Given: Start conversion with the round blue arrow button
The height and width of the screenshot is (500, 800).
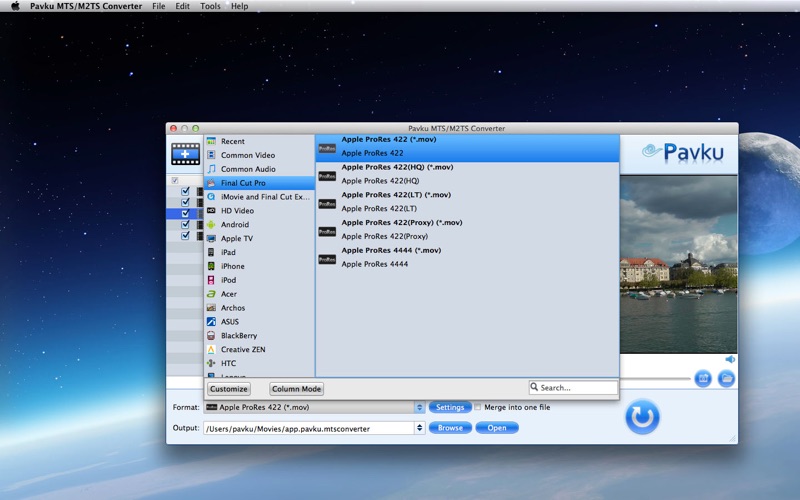Looking at the screenshot, I should pos(642,417).
